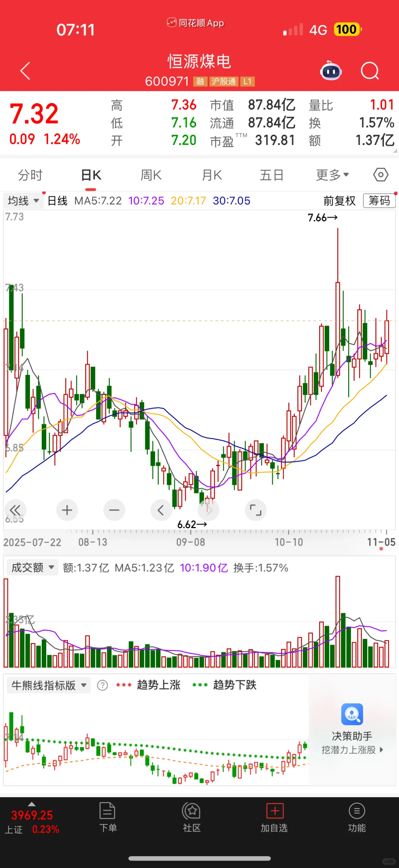Tap the 7.66 high price marker
399x868 pixels.
pyautogui.click(x=323, y=217)
